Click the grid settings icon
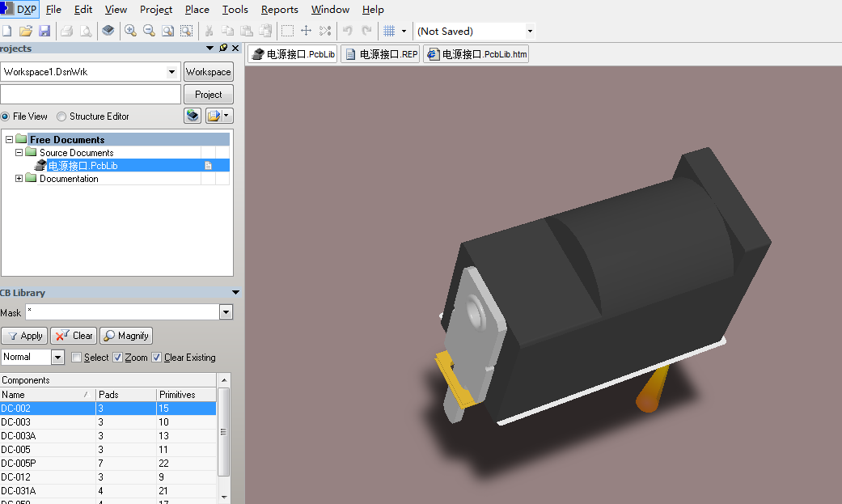This screenshot has width=842, height=504. tap(389, 32)
